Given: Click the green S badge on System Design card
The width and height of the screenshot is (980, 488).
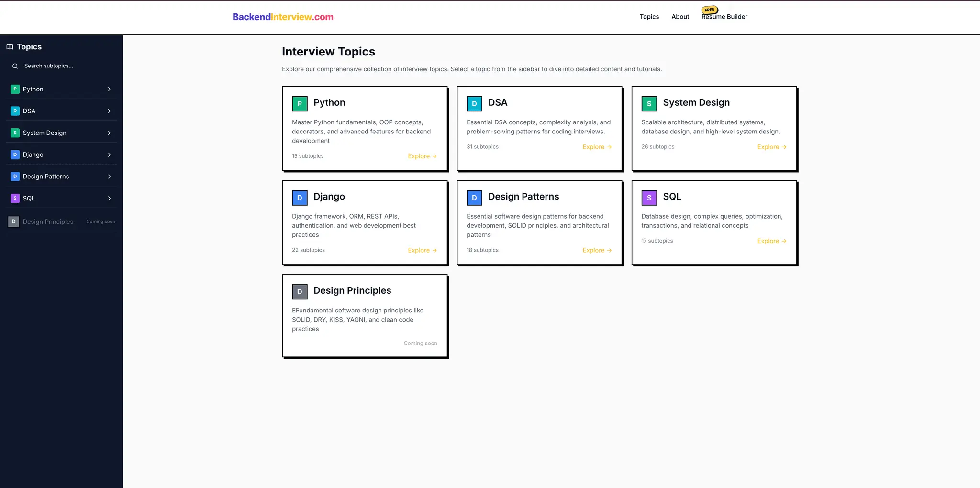Looking at the screenshot, I should (649, 103).
